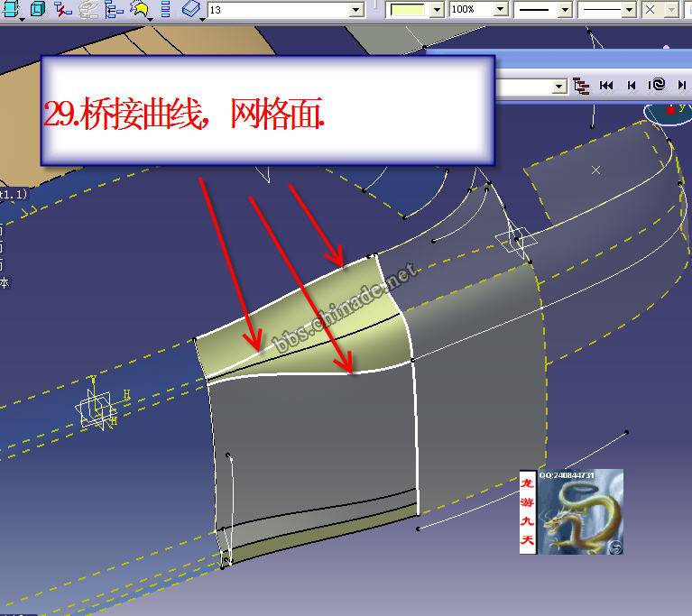Open the yellow star icon flyout arrow
The width and height of the screenshot is (692, 616).
pyautogui.click(x=150, y=19)
